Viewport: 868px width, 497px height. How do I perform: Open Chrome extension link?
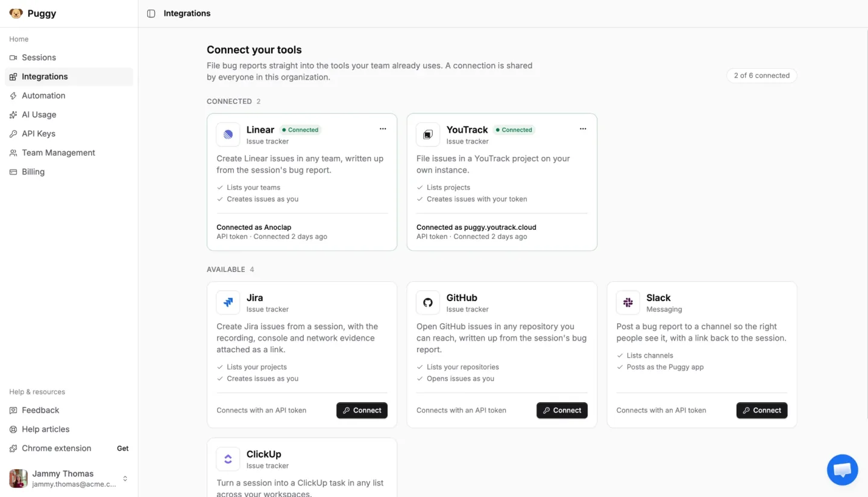point(56,448)
